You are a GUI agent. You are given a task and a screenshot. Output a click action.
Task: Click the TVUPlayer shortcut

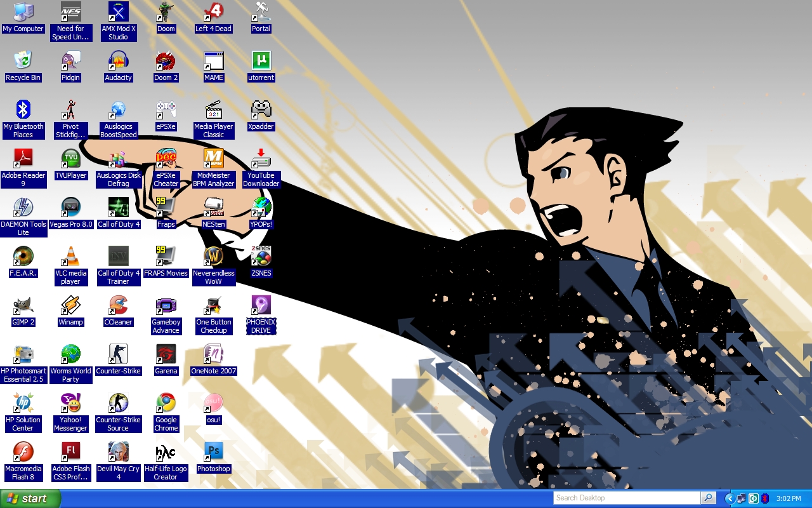point(71,158)
